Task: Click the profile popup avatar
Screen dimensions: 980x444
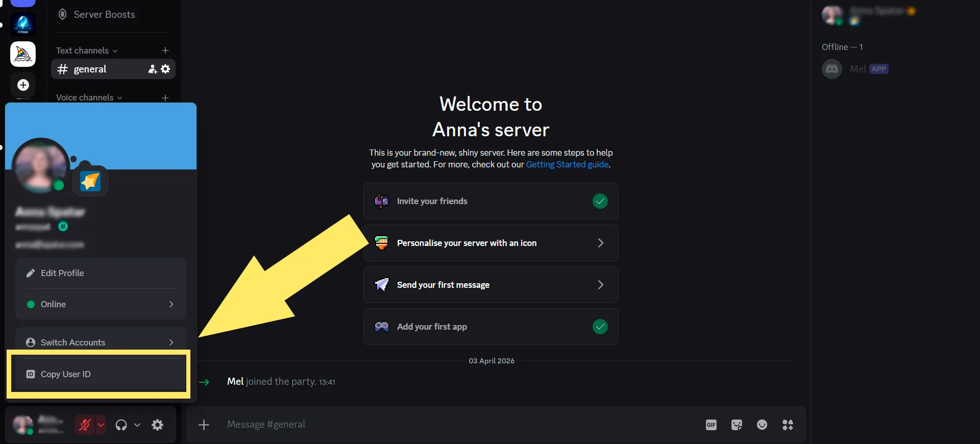Action: (41, 165)
